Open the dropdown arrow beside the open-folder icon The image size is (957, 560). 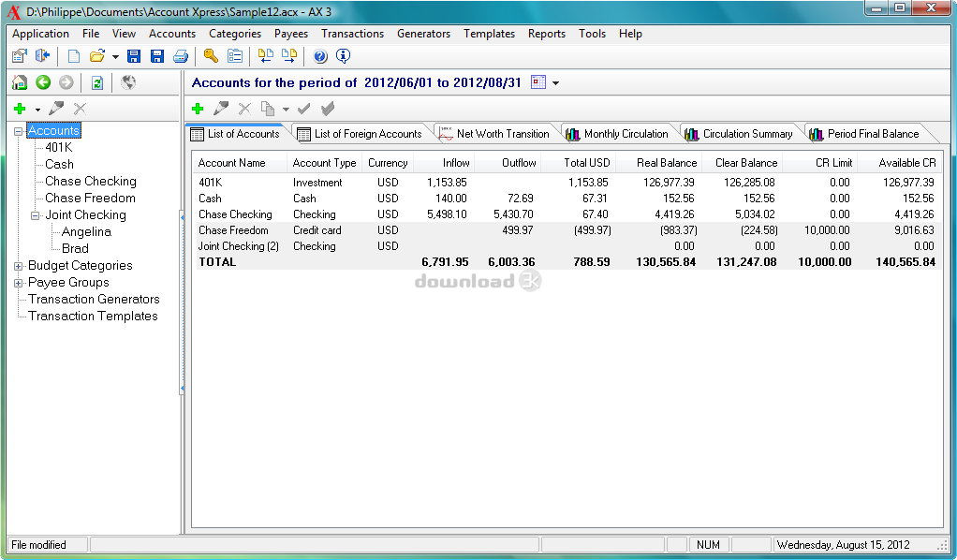click(x=114, y=56)
